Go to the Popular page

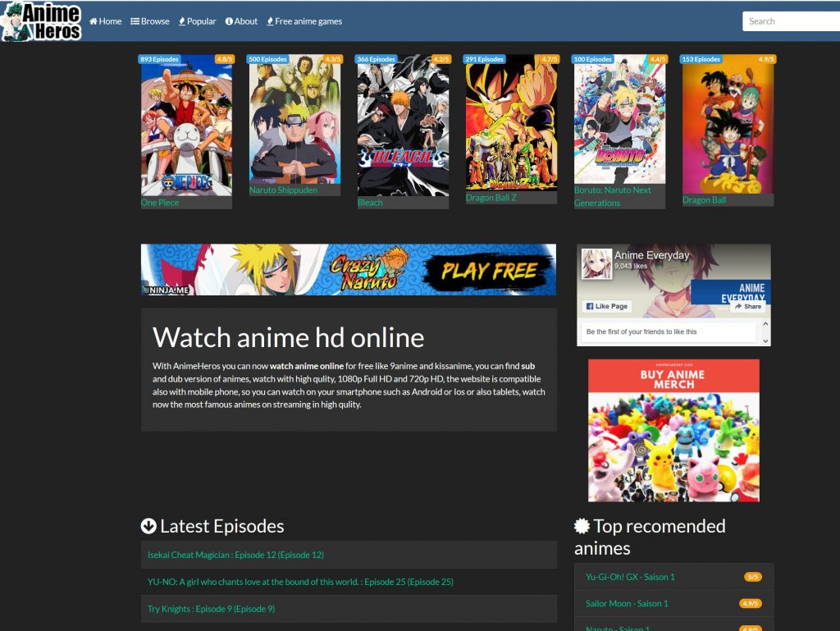pyautogui.click(x=198, y=21)
